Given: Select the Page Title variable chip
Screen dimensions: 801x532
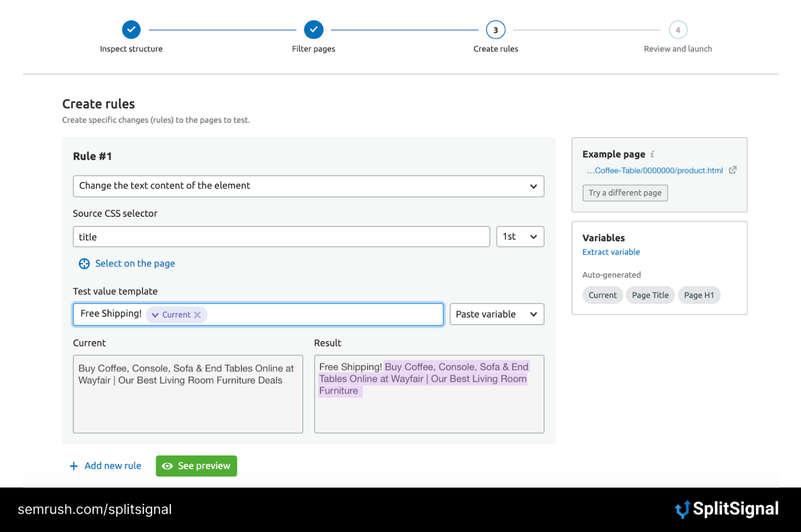Looking at the screenshot, I should (x=650, y=295).
